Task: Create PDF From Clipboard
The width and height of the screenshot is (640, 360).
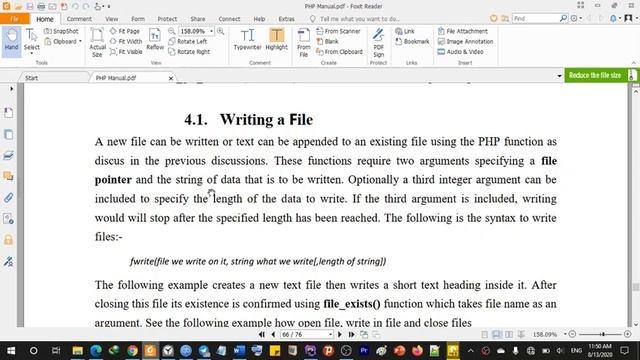Action: pyautogui.click(x=340, y=52)
